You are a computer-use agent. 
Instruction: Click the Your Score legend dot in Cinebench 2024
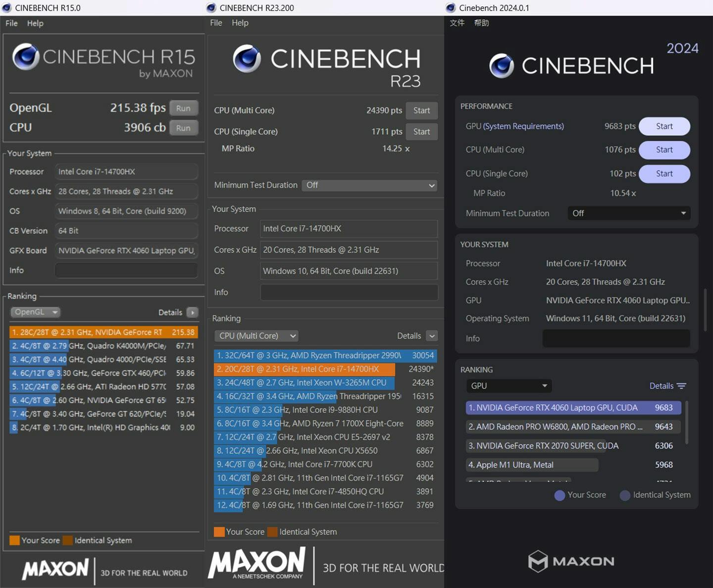tap(560, 495)
